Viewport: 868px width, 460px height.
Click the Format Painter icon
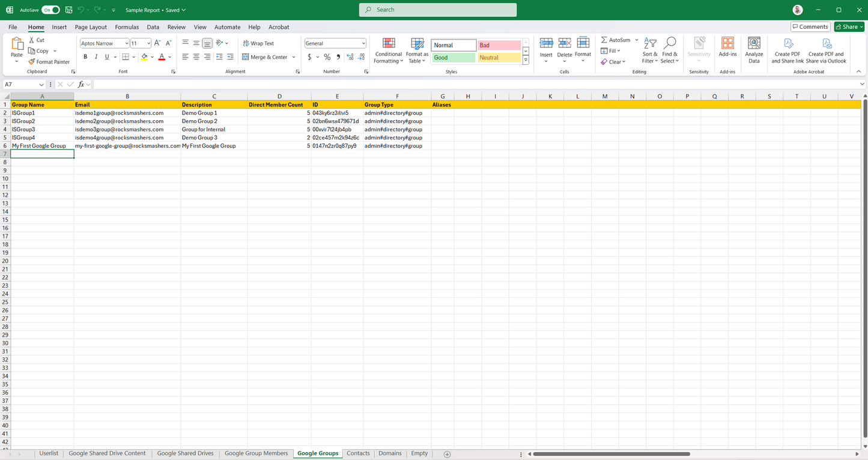tap(32, 62)
